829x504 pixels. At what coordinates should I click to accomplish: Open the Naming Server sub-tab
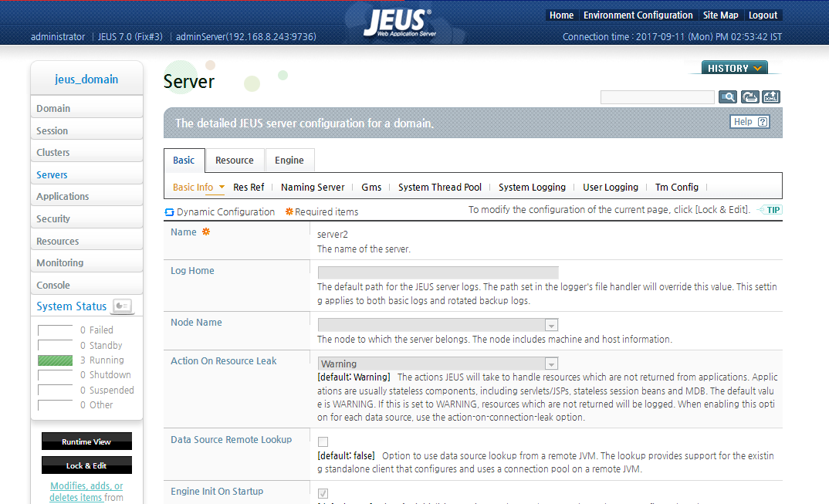pyautogui.click(x=313, y=188)
